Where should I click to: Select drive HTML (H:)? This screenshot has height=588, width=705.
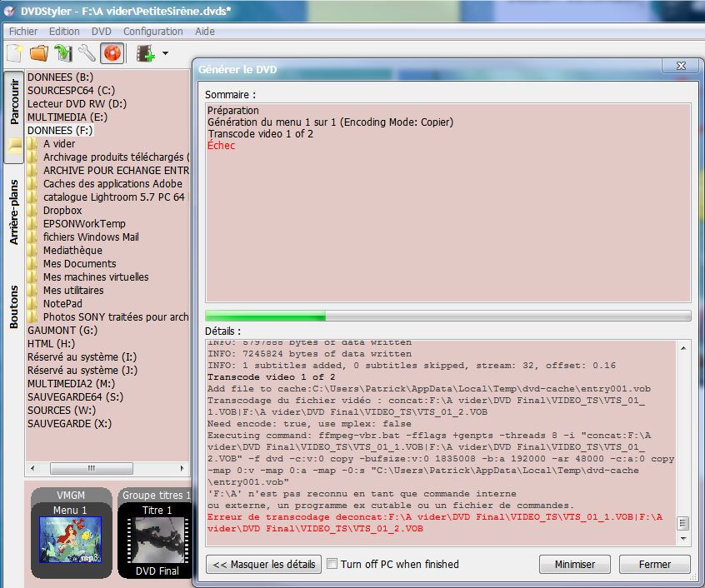(x=51, y=344)
